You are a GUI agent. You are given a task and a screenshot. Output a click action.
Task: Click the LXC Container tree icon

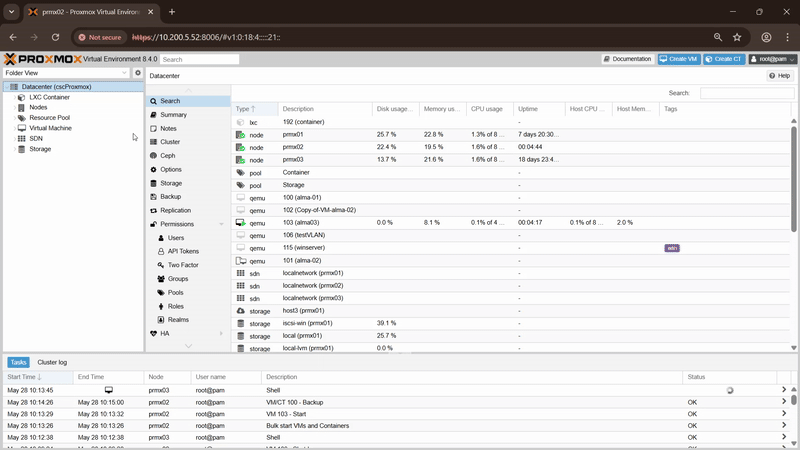21,97
